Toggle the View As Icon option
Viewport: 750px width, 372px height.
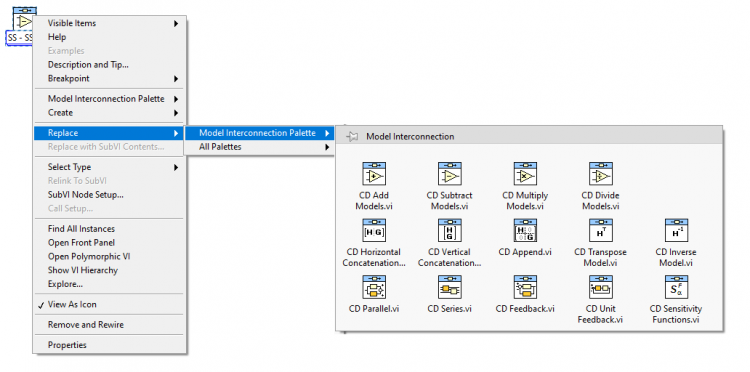(110, 305)
